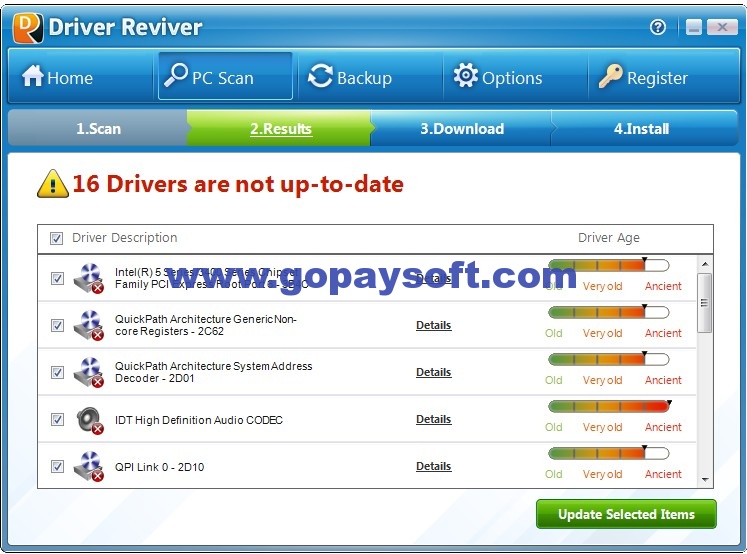Click the PC Scan magnifier icon
This screenshot has width=747, height=554.
point(176,75)
